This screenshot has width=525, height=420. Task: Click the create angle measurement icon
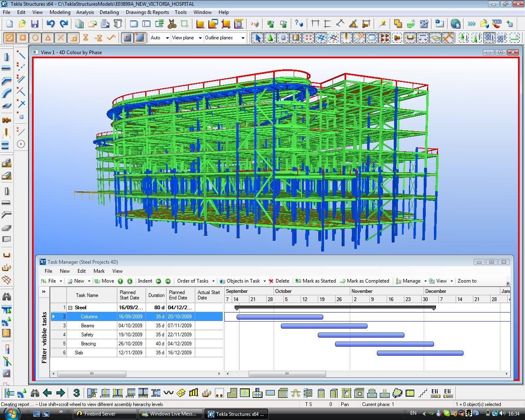coord(353,24)
